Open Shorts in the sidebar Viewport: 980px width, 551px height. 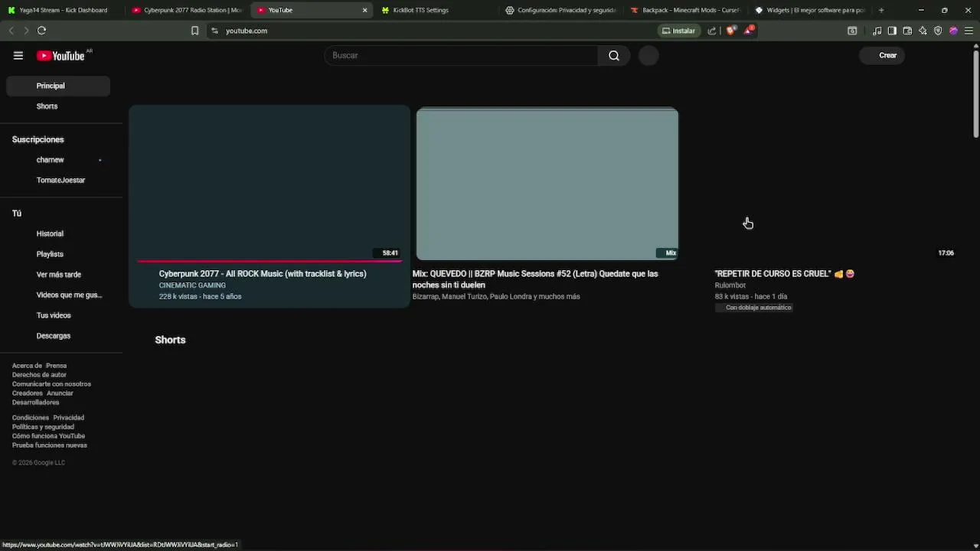tap(58, 106)
